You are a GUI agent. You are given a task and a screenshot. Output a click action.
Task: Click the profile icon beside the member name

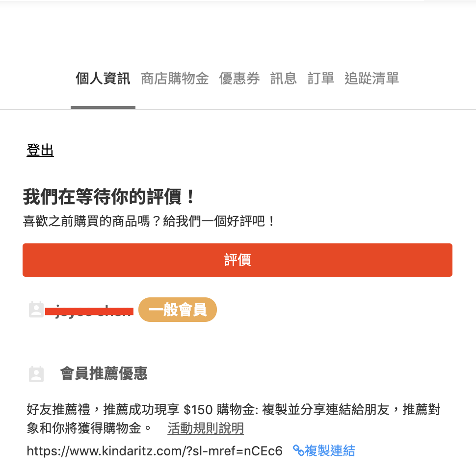pyautogui.click(x=36, y=309)
